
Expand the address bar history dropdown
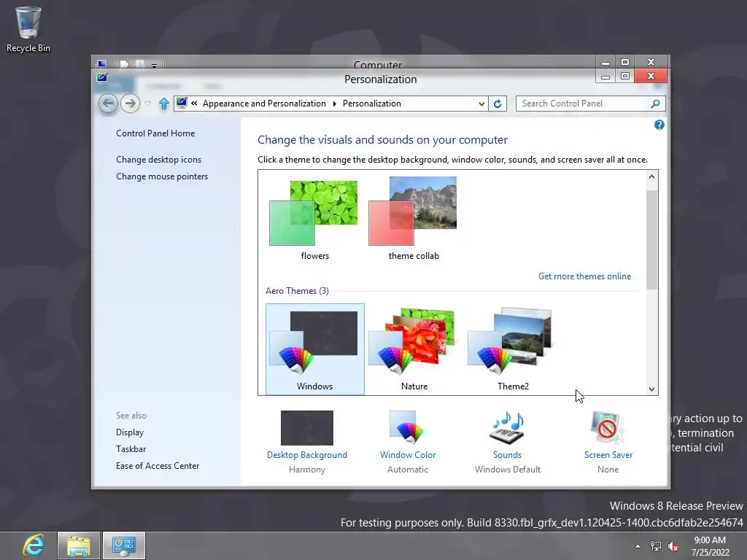pyautogui.click(x=481, y=104)
